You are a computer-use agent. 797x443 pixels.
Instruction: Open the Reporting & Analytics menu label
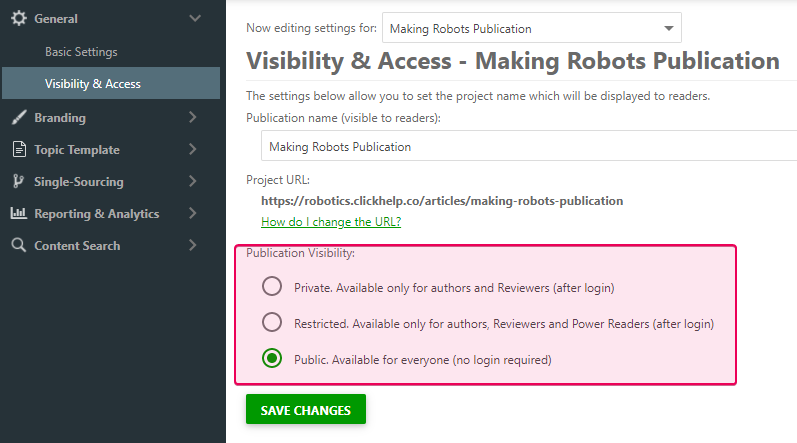(x=97, y=214)
